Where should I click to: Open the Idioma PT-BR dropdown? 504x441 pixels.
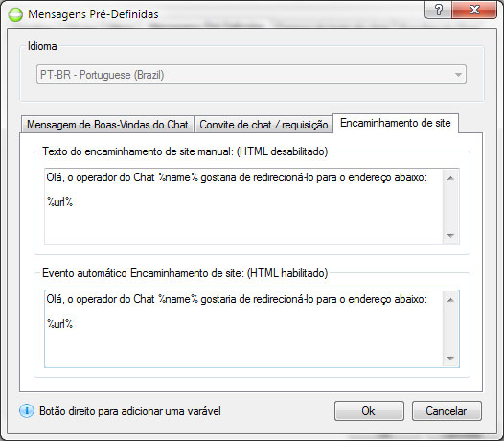(x=251, y=75)
